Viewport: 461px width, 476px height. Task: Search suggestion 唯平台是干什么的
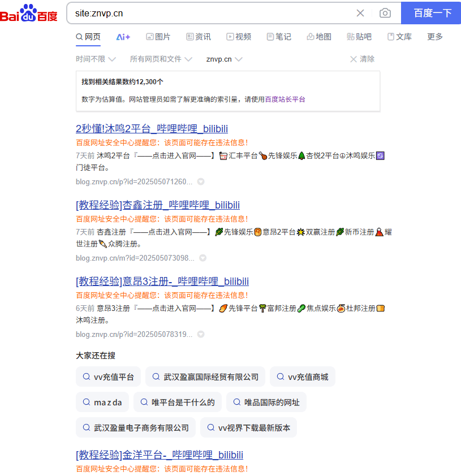[x=178, y=403]
